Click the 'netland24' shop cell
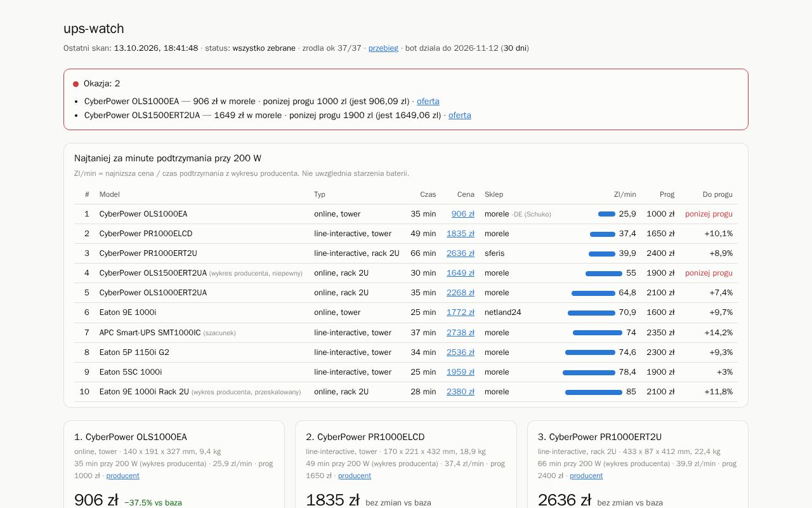This screenshot has height=508, width=812. [502, 312]
